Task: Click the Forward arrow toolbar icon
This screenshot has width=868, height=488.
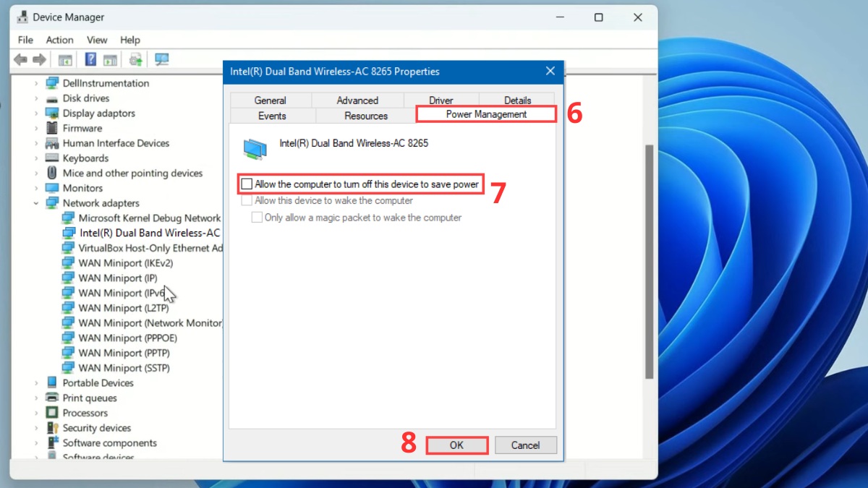Action: click(40, 60)
